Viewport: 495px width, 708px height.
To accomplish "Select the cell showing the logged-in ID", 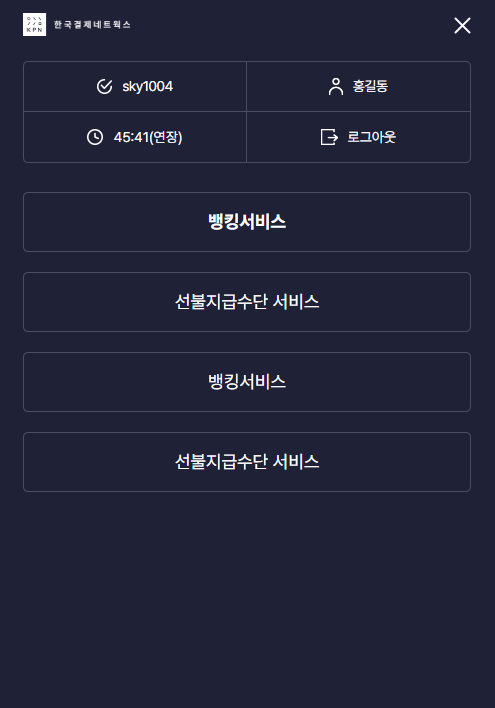I will tap(135, 86).
